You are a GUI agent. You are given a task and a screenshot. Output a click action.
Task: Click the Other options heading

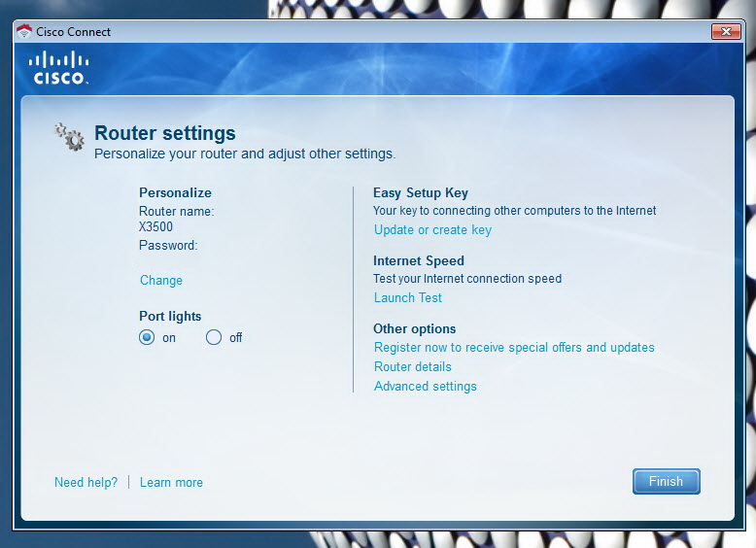[x=415, y=328]
